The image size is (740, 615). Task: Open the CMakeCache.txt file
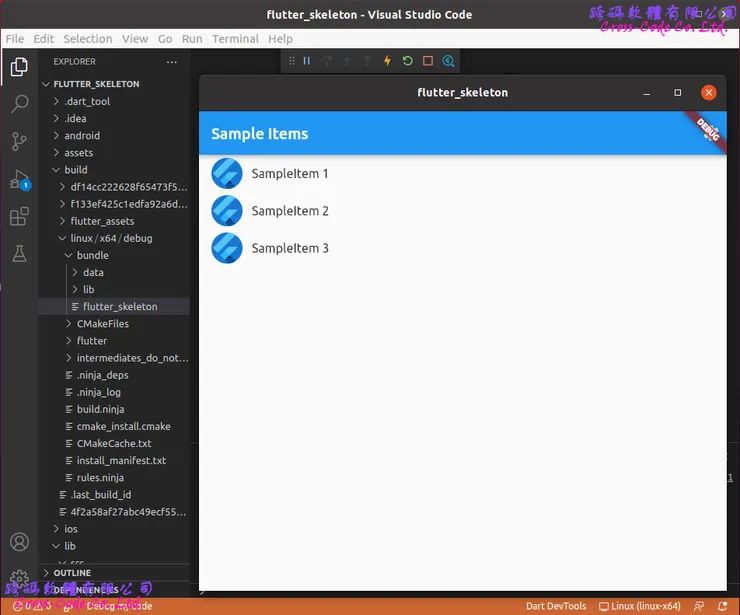114,443
